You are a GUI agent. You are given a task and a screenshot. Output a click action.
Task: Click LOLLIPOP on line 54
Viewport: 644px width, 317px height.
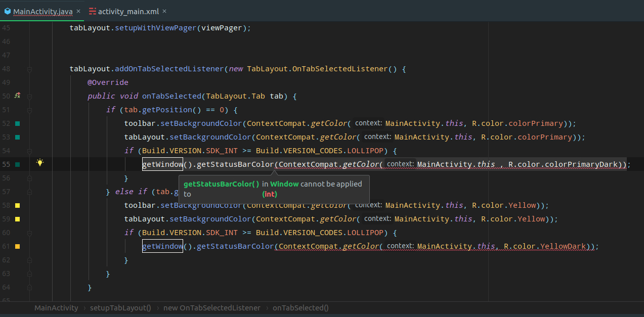point(365,151)
